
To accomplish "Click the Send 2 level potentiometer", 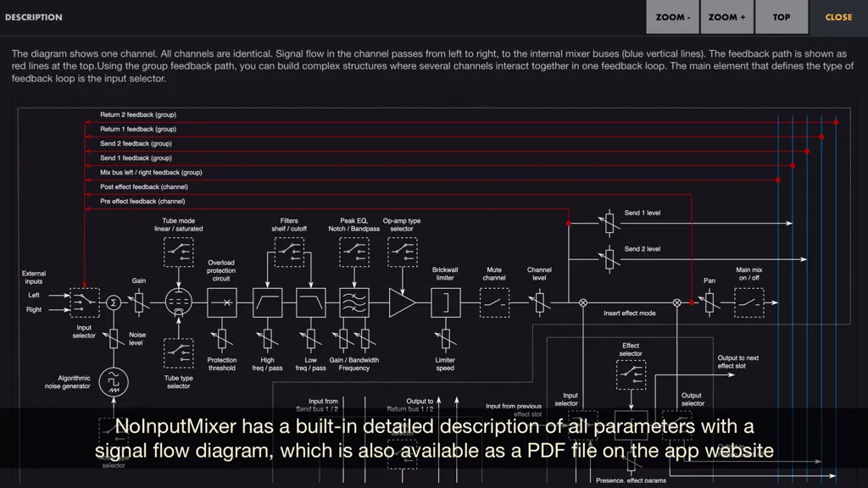I will coord(609,259).
